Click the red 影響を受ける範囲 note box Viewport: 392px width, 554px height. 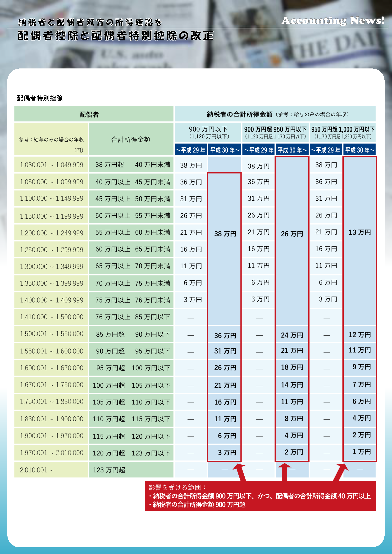click(260, 496)
